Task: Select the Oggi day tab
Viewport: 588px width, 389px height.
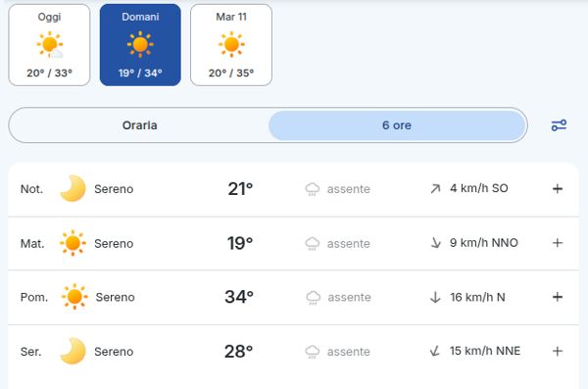Action: (50, 45)
